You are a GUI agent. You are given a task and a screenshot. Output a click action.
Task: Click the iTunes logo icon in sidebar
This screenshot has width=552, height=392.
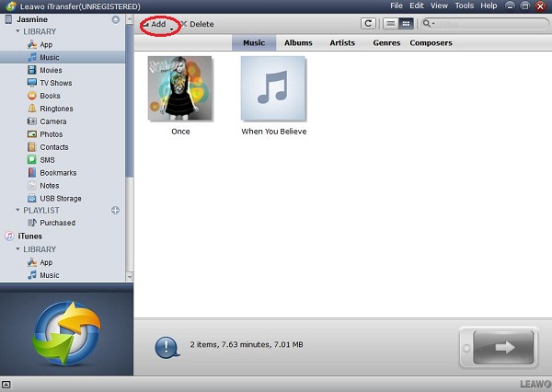tap(9, 236)
